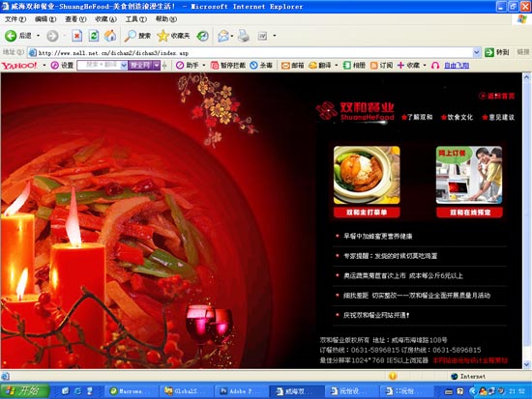Expand the address bar dropdown arrow
Viewport: 532px width, 399px height.
point(476,52)
